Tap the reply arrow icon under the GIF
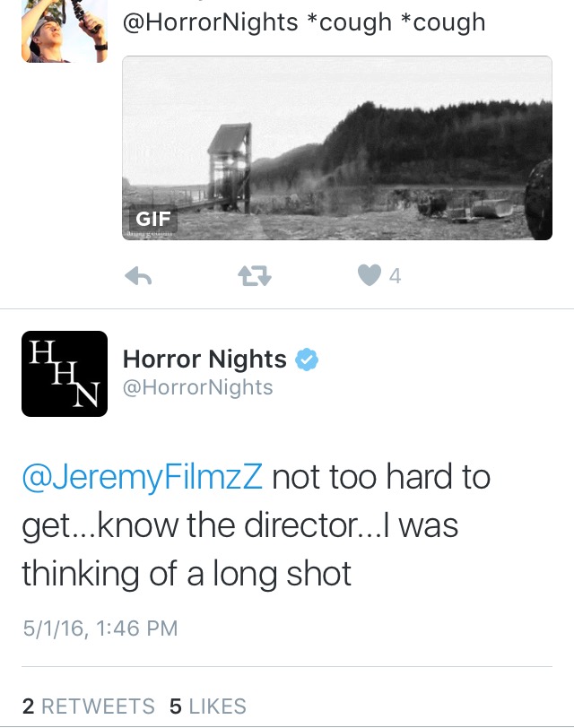The height and width of the screenshot is (728, 574). [x=137, y=278]
